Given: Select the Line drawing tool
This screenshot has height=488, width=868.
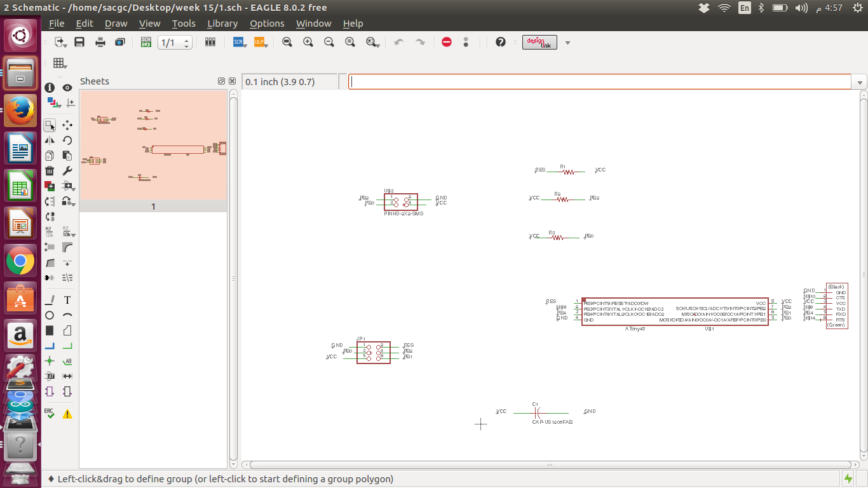Looking at the screenshot, I should pyautogui.click(x=50, y=300).
